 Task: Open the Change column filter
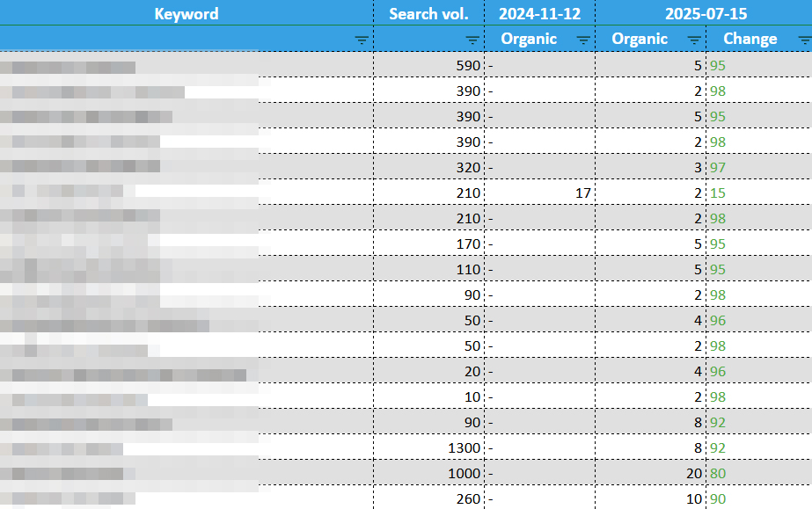coord(804,40)
